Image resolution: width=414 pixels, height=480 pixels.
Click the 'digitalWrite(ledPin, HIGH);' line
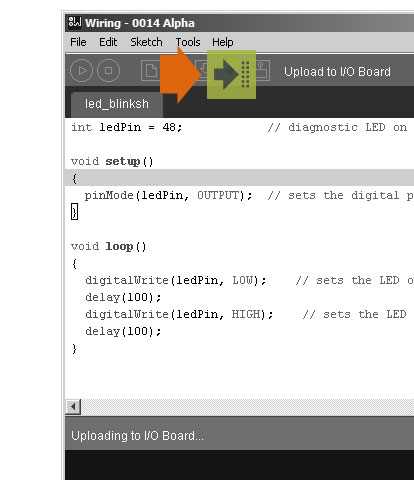[x=179, y=315]
